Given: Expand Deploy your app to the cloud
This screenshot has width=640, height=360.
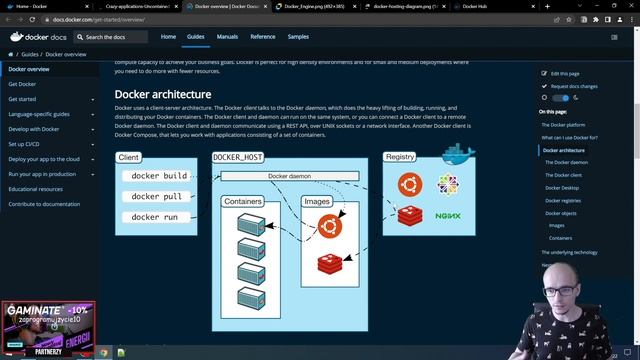Looking at the screenshot, I should click(93, 159).
